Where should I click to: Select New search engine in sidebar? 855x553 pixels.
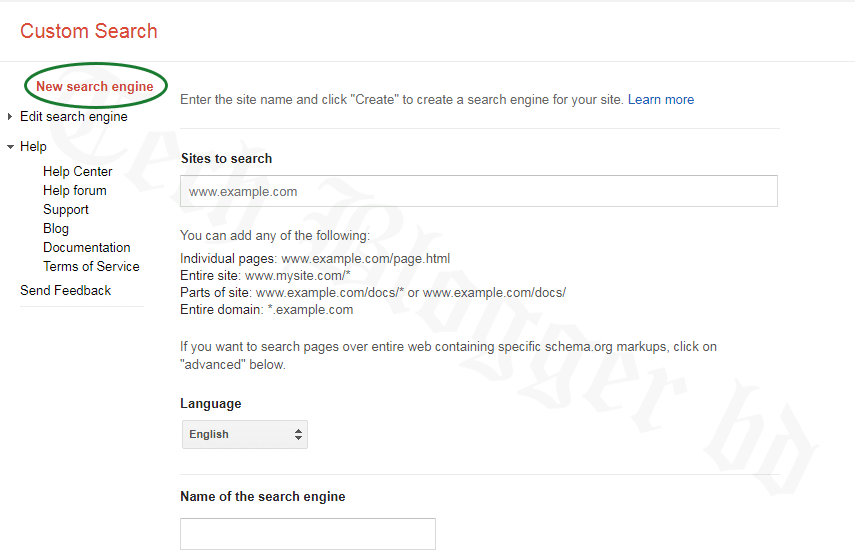pos(95,87)
